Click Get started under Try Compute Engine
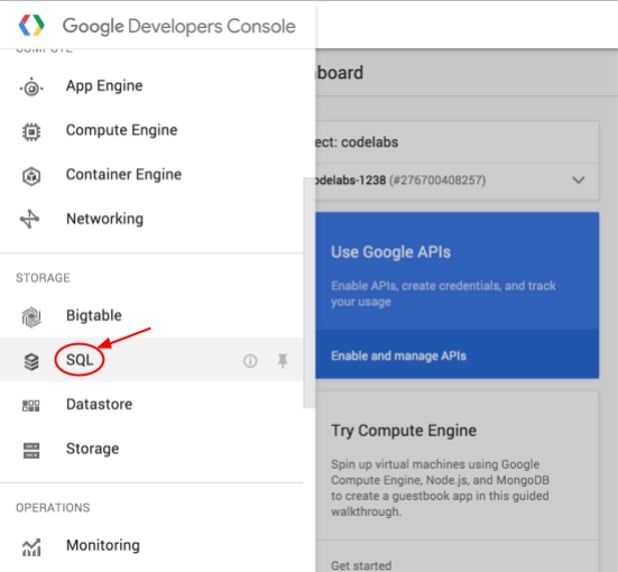618x572 pixels. (361, 565)
